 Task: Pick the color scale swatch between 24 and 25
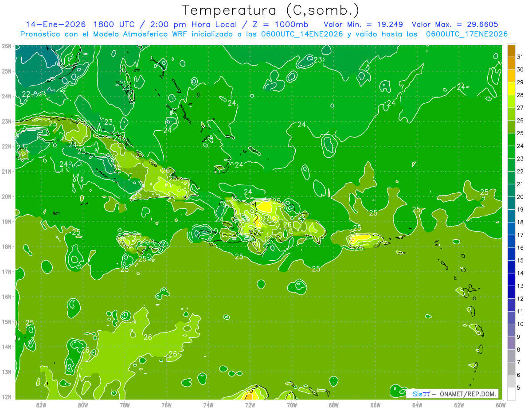coord(511,140)
